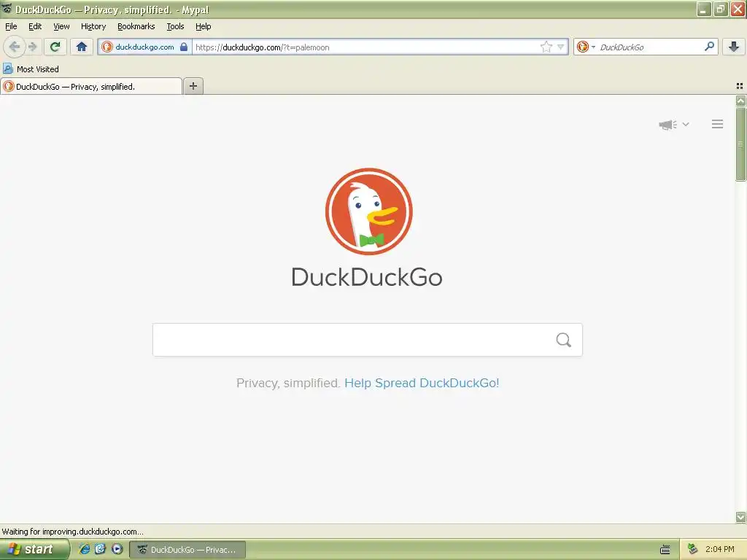Click the Mypal raccoon title bar icon
Screen dimensions: 747x560
pyautogui.click(x=7, y=9)
